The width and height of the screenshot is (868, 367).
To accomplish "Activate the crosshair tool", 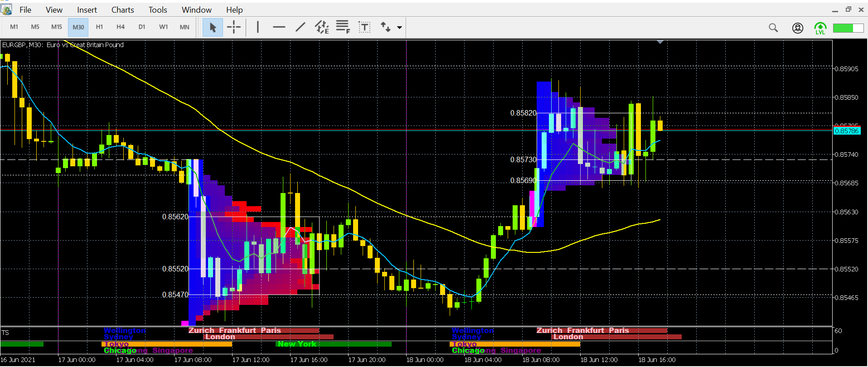I will pyautogui.click(x=234, y=27).
